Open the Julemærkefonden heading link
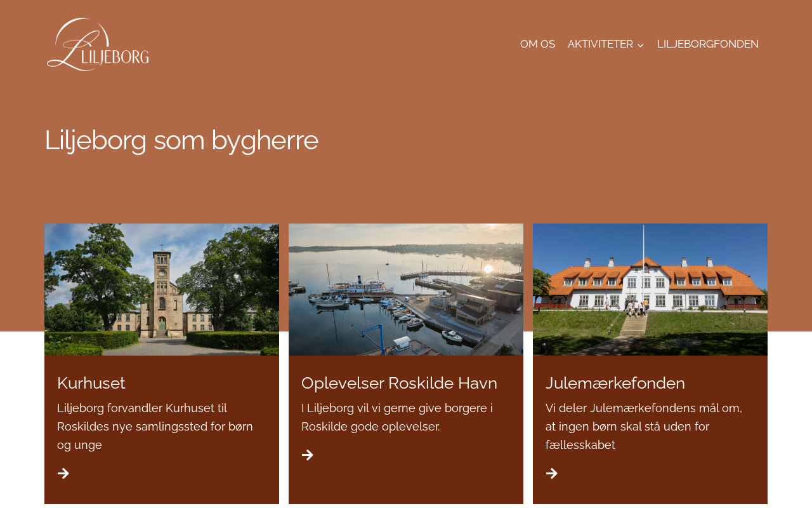 click(x=615, y=383)
